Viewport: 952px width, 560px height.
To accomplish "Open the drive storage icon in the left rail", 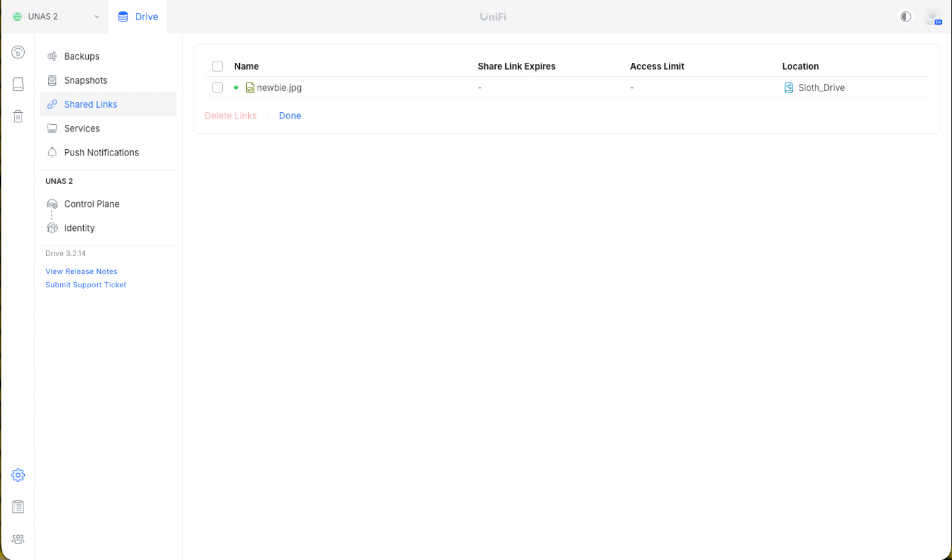I will [18, 84].
